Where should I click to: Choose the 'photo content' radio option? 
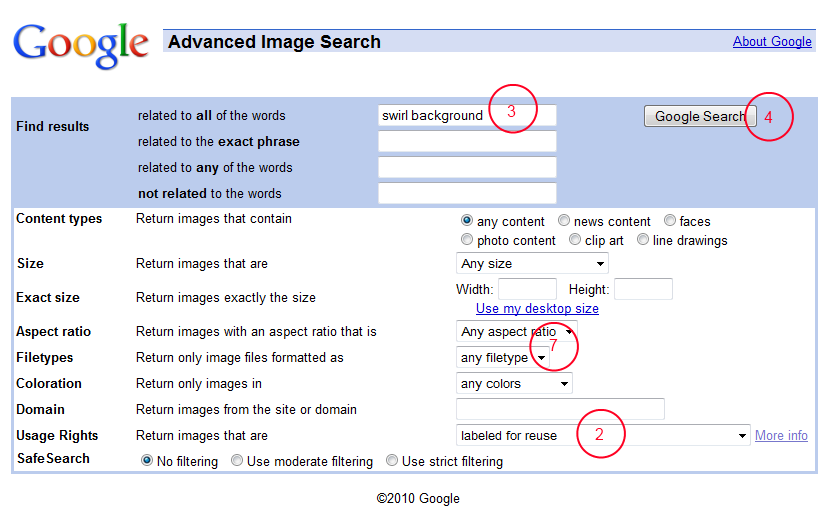click(x=467, y=239)
